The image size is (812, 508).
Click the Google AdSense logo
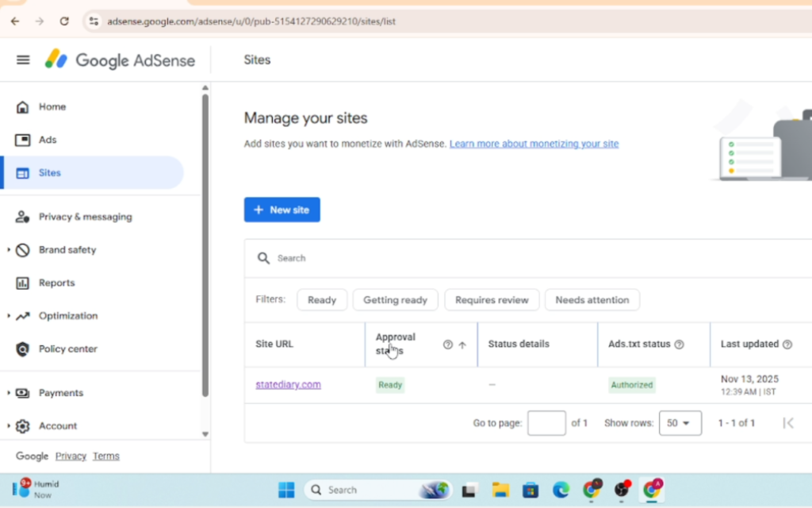click(120, 60)
